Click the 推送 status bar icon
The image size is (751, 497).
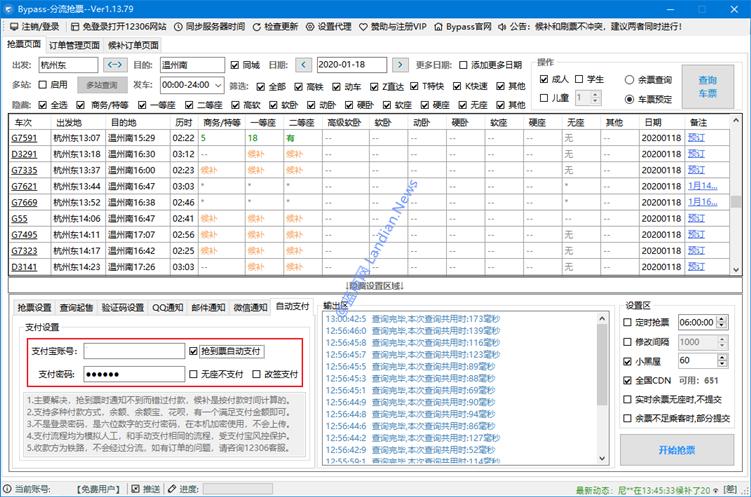(136, 489)
